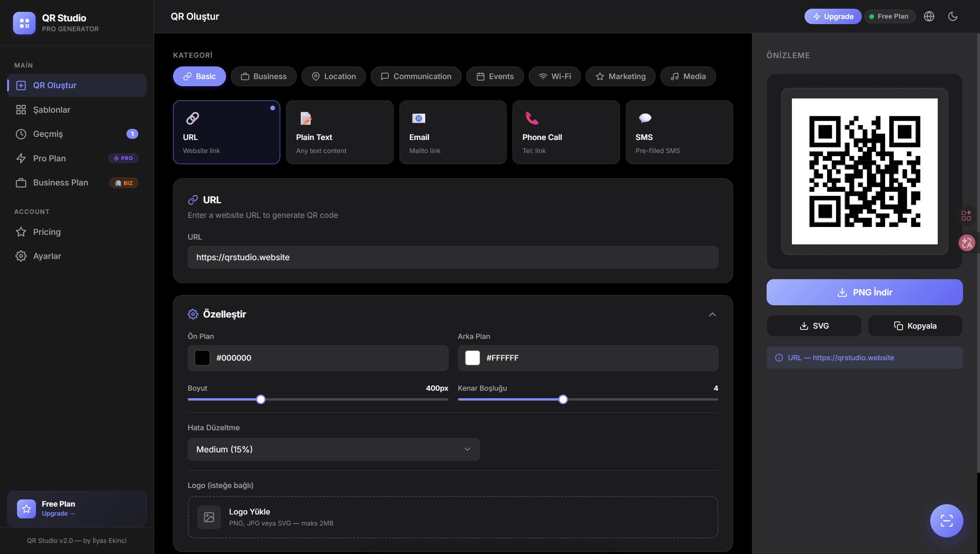Open Ayarlar settings page
Screen dimensions: 980x554
[x=77, y=256]
